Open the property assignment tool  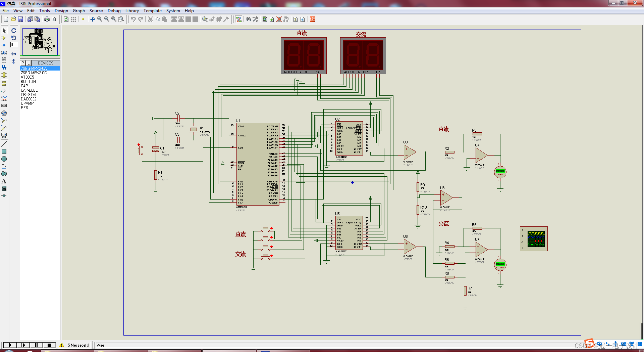[255, 19]
